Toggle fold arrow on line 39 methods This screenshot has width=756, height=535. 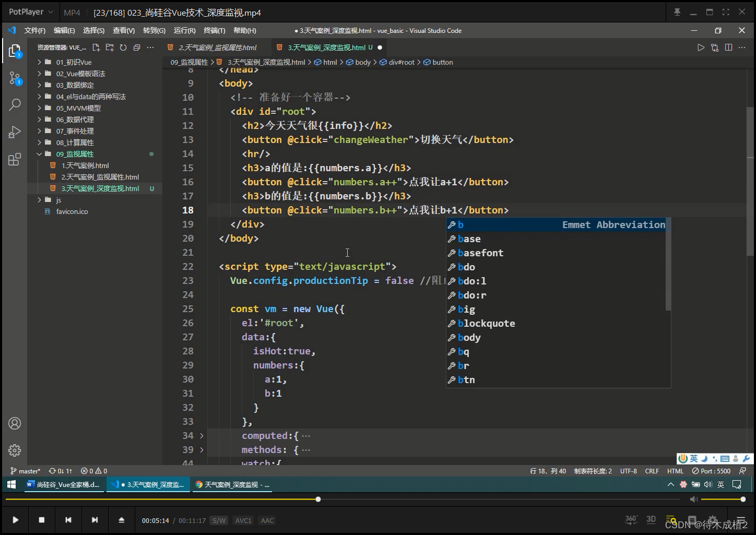[202, 449]
